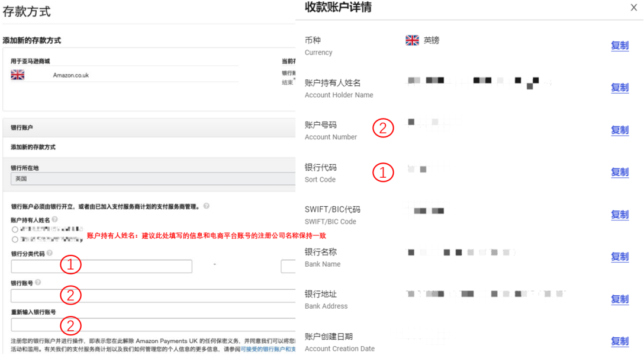Copy the 币种 Currency value
Viewport: 644px width, 358px height.
click(x=620, y=46)
